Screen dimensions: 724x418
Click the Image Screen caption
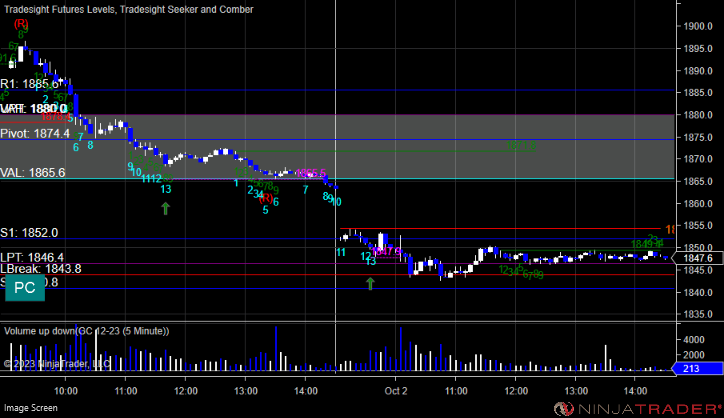tap(30, 408)
